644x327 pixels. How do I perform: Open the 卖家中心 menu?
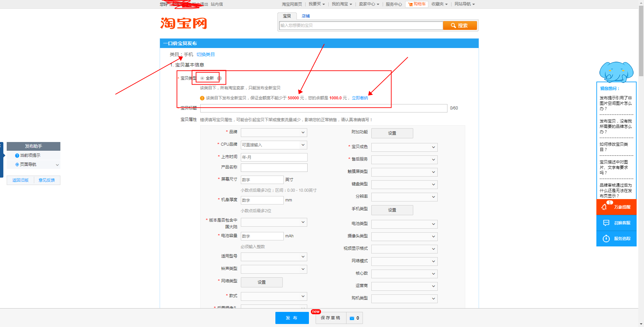coord(369,4)
